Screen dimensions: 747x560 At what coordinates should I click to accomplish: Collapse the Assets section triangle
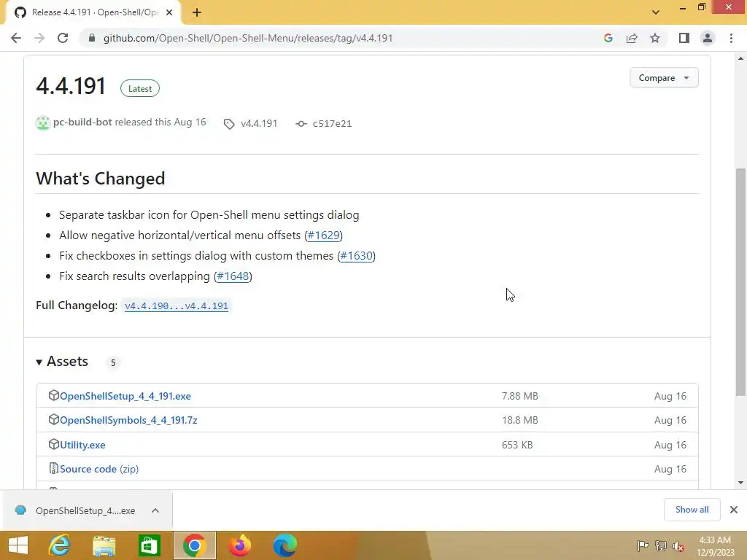pyautogui.click(x=39, y=362)
